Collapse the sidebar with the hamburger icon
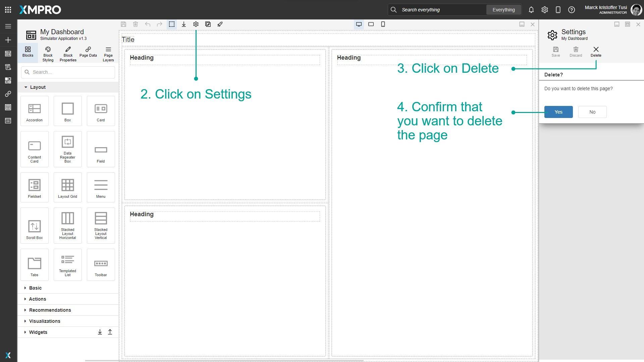Screen dimensions: 644x362 (8, 26)
